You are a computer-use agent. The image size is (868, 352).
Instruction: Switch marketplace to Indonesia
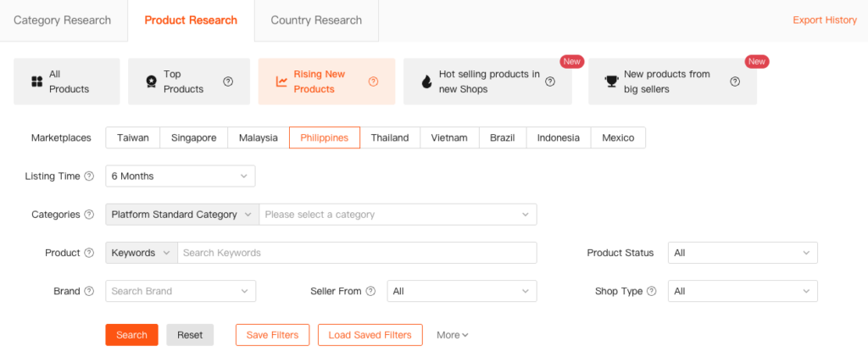tap(559, 137)
